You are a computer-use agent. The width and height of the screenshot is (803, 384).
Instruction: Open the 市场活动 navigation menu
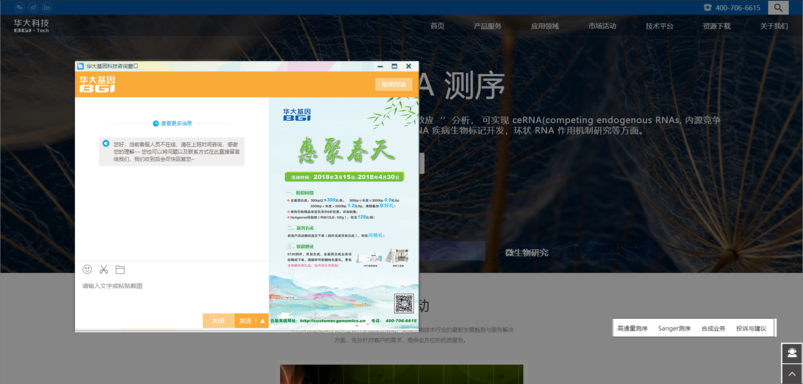pyautogui.click(x=602, y=26)
